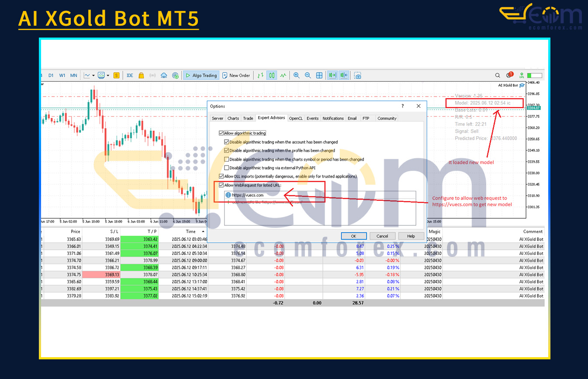
Task: Click the question mark help in Options title
Action: (x=403, y=106)
